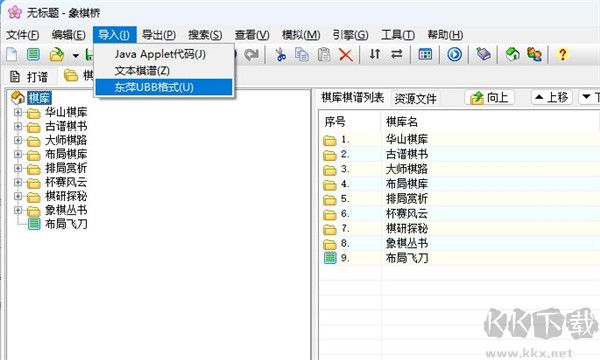600x360 pixels.
Task: Open the 编辑(E) menu
Action: pos(68,35)
